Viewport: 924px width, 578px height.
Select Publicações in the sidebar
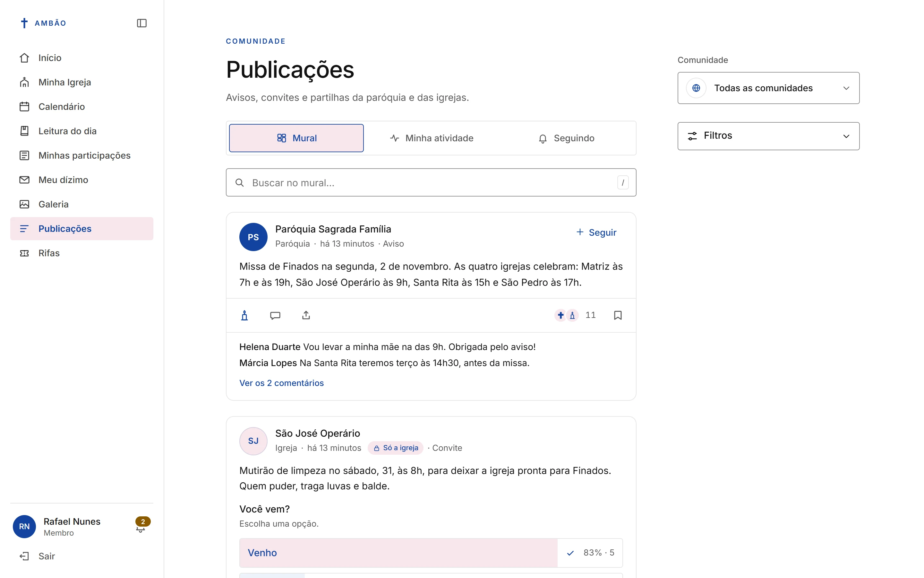(x=82, y=229)
